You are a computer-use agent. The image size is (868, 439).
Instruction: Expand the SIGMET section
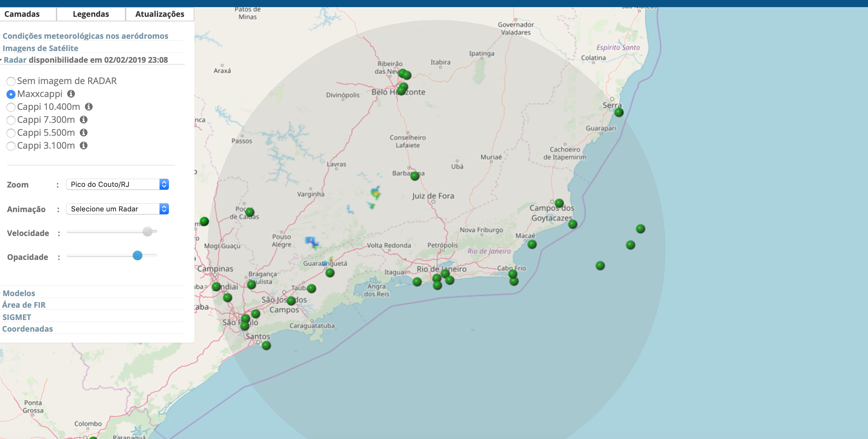click(17, 317)
